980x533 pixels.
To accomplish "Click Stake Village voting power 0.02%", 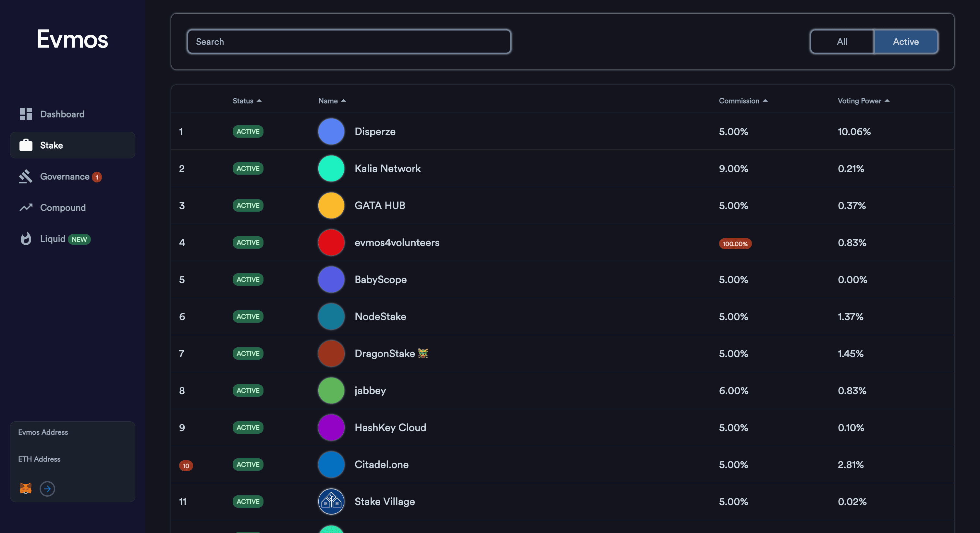I will (852, 502).
